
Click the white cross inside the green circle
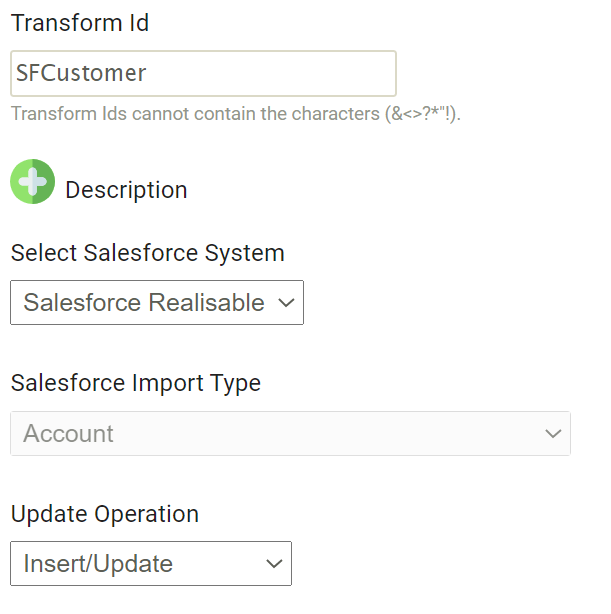[32, 182]
